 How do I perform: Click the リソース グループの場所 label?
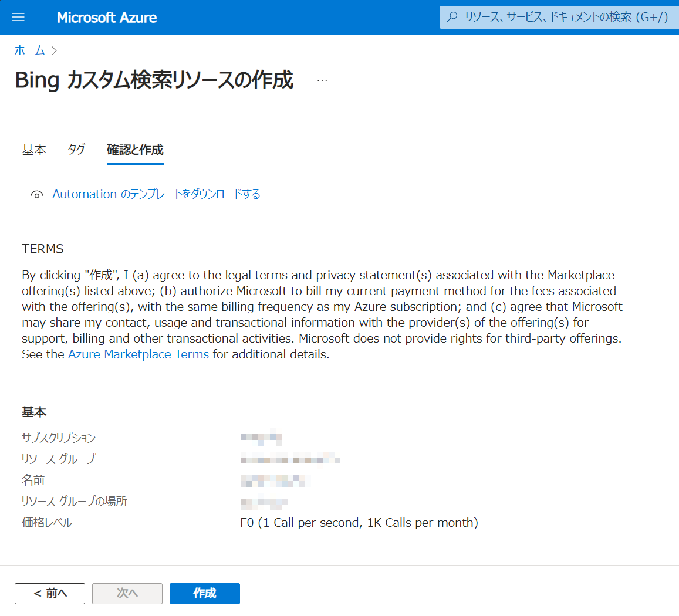click(x=75, y=501)
